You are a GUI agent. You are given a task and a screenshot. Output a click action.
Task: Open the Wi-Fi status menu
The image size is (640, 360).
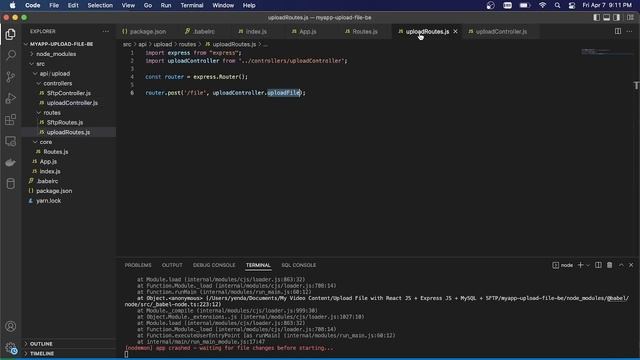[x=542, y=5]
